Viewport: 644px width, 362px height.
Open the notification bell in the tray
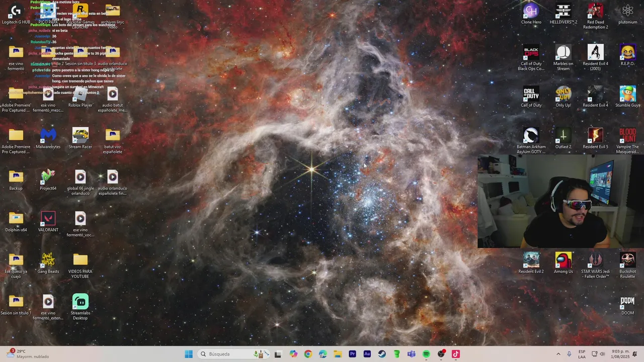click(x=635, y=354)
